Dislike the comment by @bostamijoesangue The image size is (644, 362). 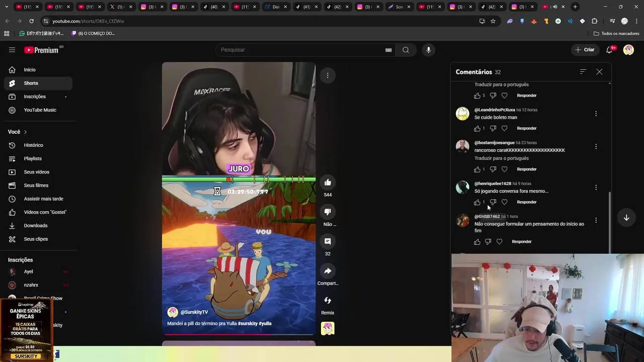click(493, 169)
